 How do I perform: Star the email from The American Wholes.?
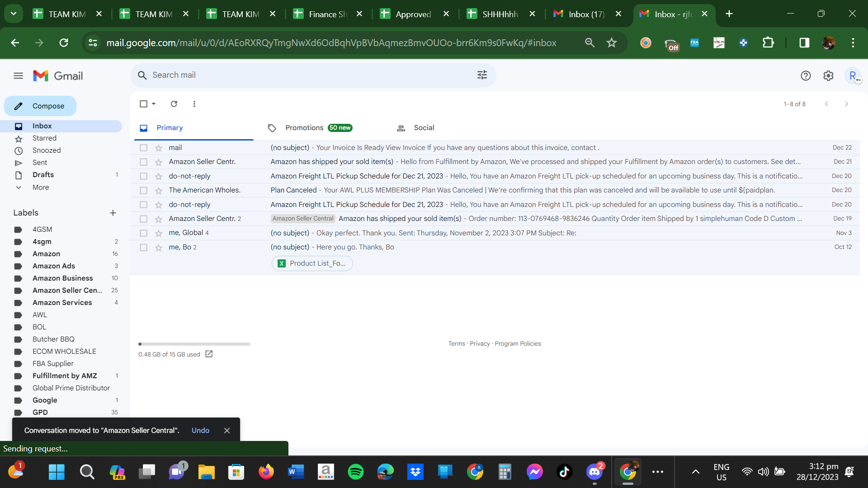[x=159, y=191]
